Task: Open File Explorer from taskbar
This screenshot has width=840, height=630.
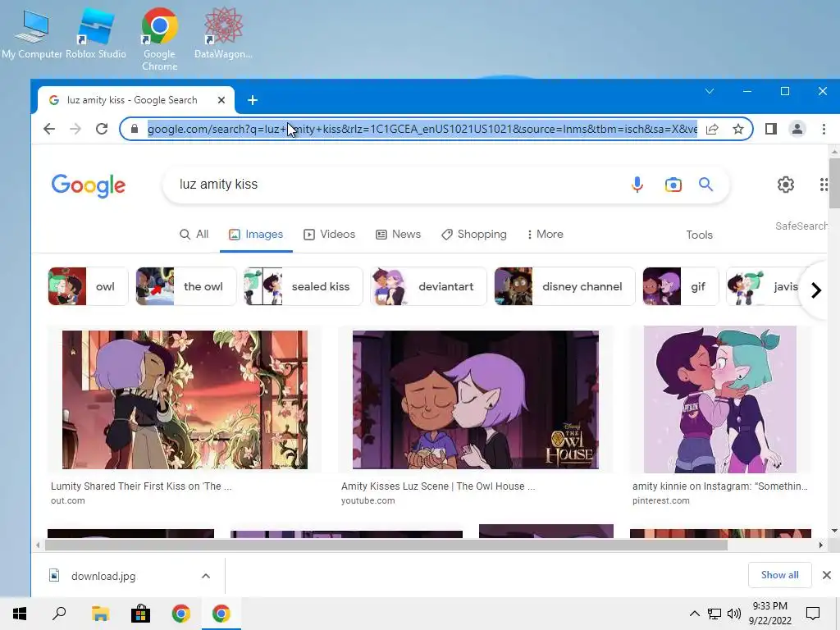Action: tap(100, 614)
